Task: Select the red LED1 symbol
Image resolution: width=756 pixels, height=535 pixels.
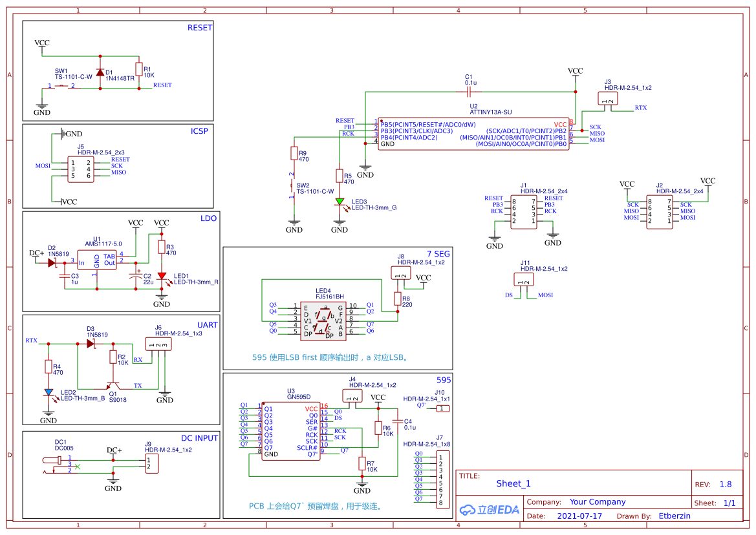Action: [162, 276]
